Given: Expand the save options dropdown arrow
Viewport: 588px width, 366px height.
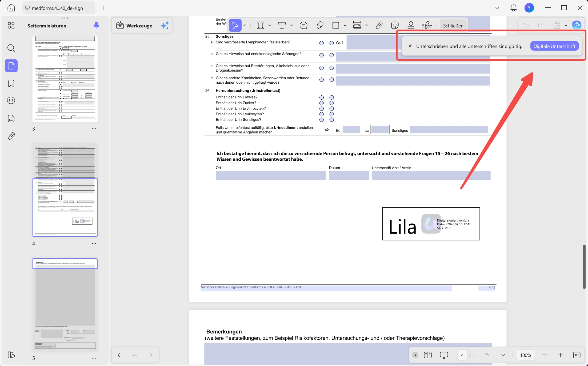Looking at the screenshot, I should pyautogui.click(x=566, y=25).
